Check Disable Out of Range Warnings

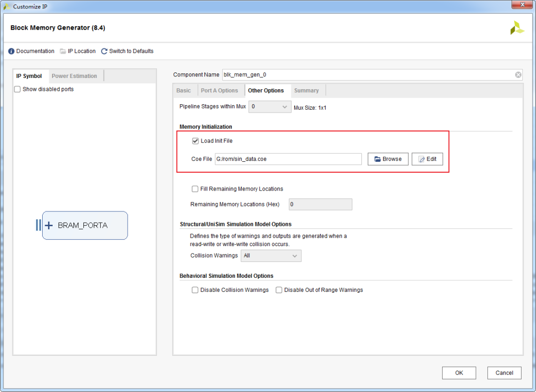click(x=279, y=290)
